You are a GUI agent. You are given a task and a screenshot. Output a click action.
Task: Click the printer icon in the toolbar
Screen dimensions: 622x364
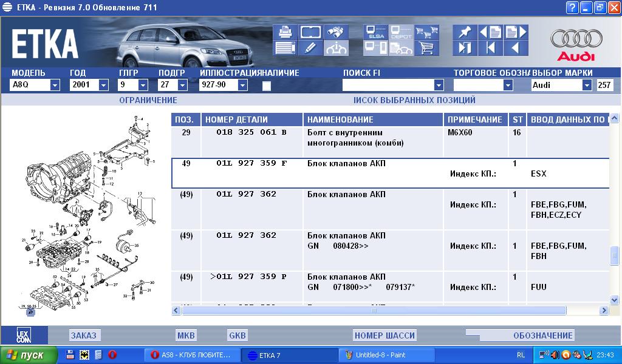click(284, 32)
